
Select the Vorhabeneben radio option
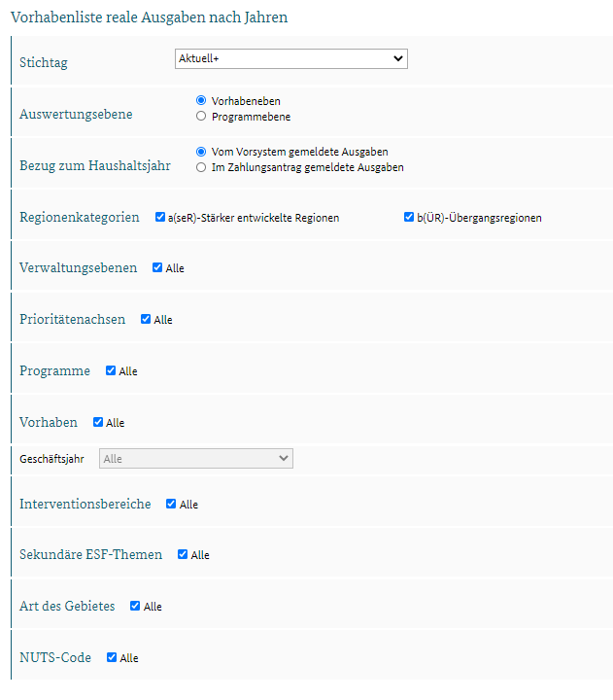tap(201, 100)
